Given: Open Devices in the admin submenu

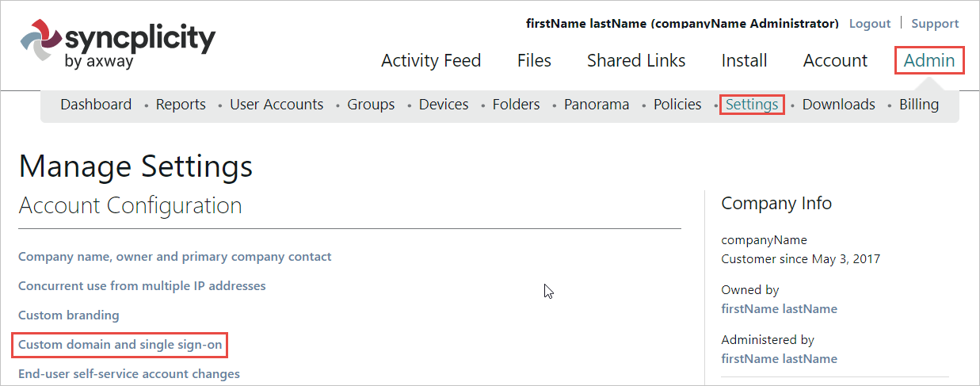Looking at the screenshot, I should (x=444, y=105).
